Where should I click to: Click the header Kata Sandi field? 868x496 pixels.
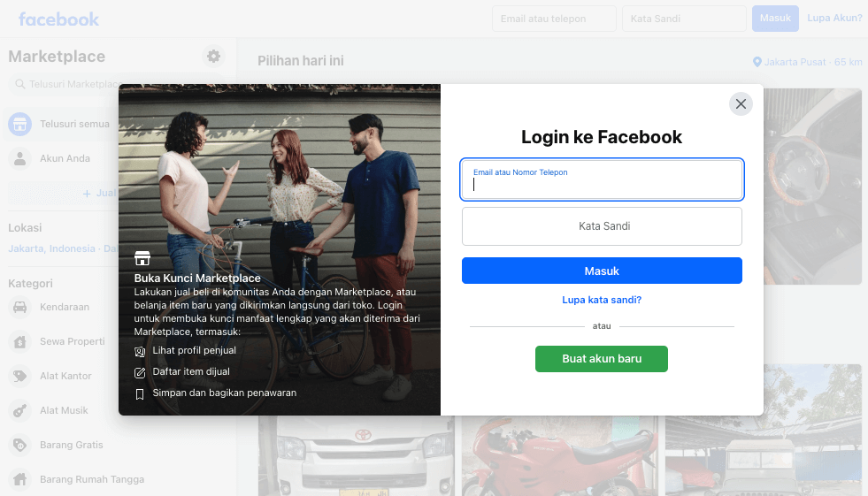click(684, 19)
